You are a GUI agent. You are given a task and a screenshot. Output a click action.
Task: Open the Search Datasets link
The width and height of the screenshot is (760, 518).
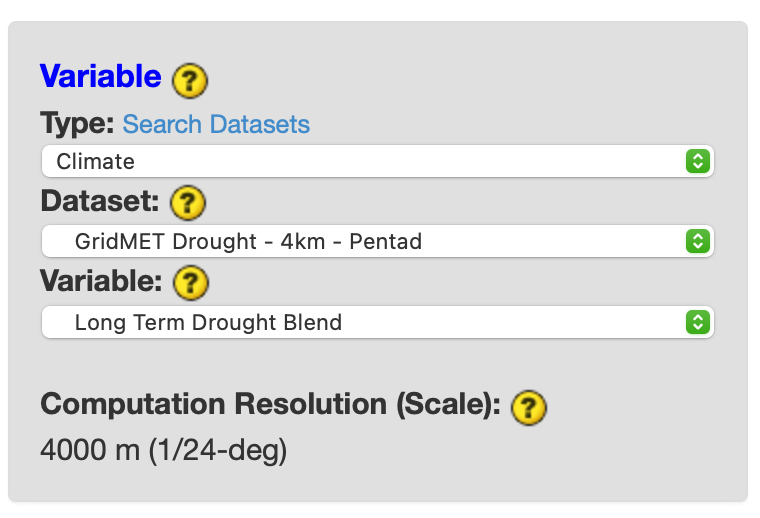[216, 125]
